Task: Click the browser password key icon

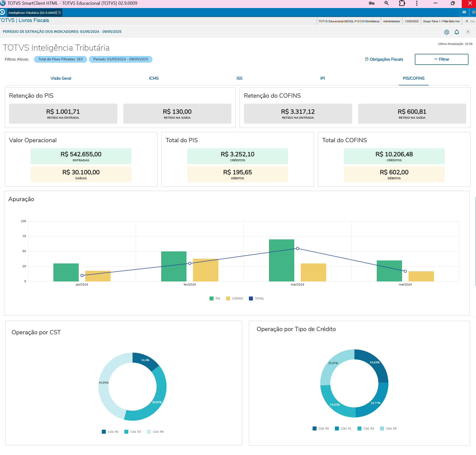Action: [371, 3]
